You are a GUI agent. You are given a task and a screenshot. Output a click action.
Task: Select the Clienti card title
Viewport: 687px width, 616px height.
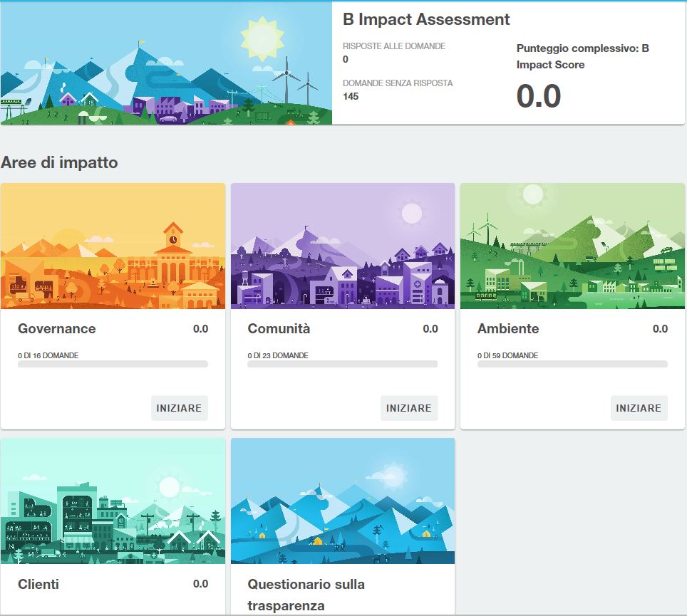(38, 584)
